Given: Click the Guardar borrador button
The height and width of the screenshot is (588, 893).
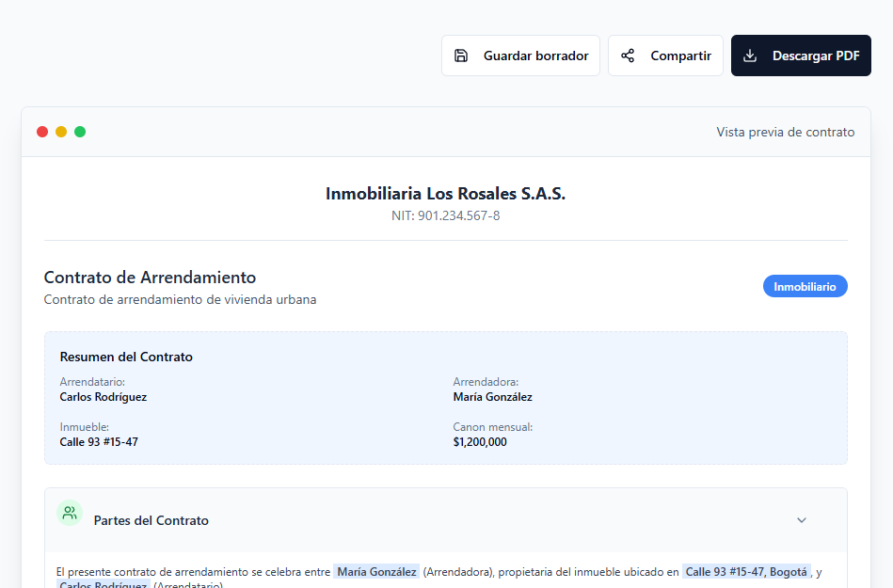Looking at the screenshot, I should tap(520, 56).
